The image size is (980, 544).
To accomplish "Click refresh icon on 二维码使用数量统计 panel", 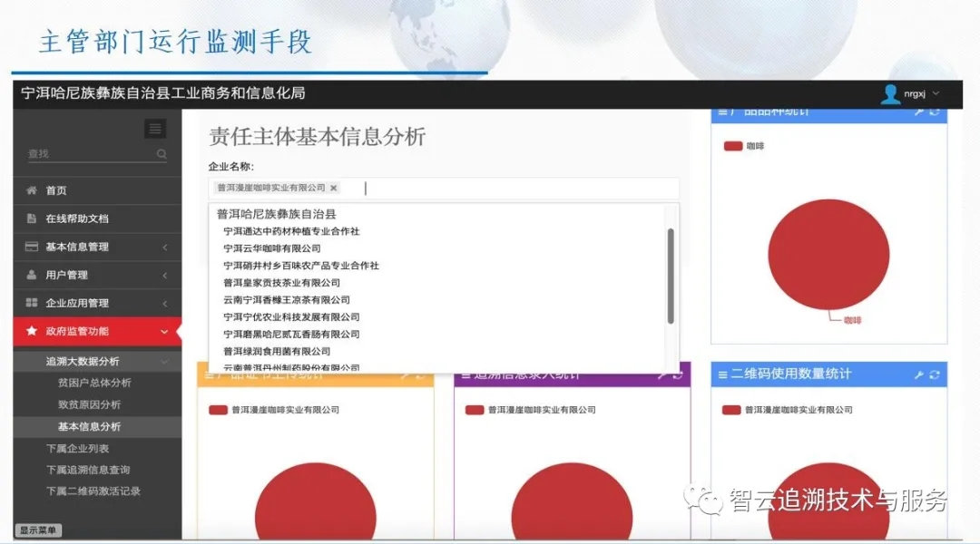I will coord(935,374).
